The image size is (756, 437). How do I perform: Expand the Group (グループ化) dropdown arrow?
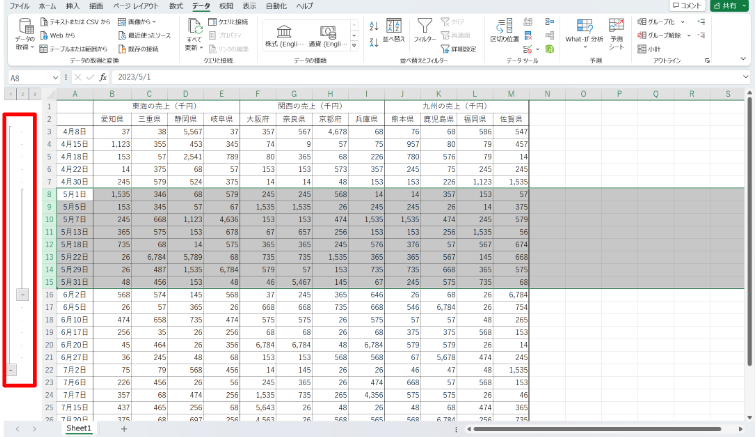(x=682, y=22)
